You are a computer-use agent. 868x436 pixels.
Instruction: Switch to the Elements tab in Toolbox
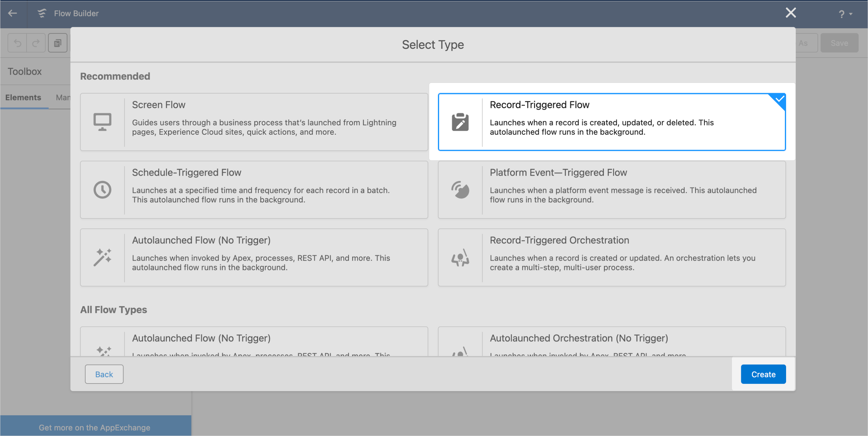[x=23, y=97]
